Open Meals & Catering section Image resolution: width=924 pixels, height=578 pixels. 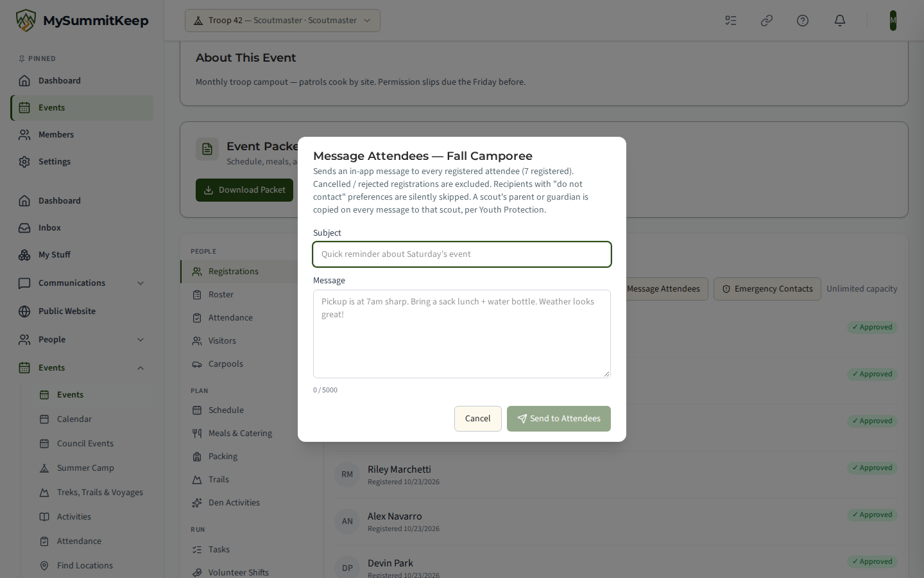[252, 433]
